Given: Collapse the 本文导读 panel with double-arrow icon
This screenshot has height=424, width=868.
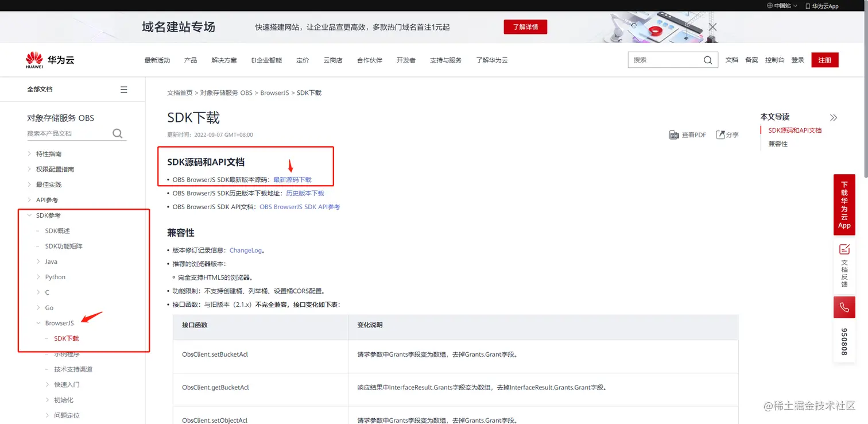Looking at the screenshot, I should (834, 117).
